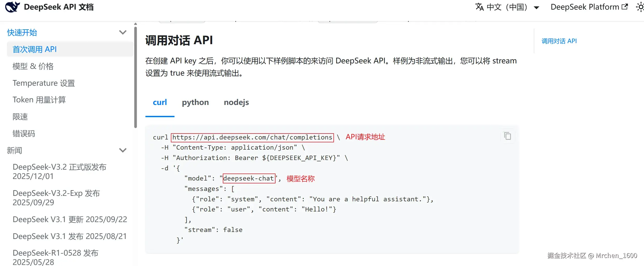Switch to the curl code tab
Viewport: 644px width, 266px height.
[160, 102]
